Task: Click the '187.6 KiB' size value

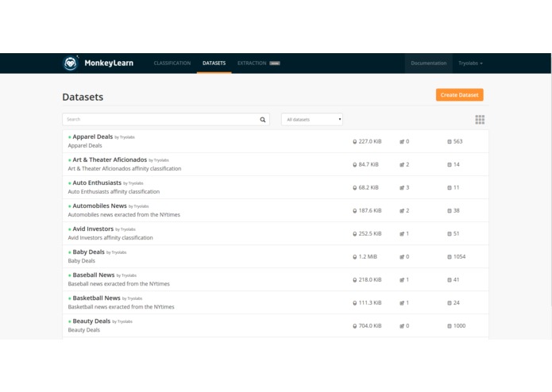Action: pos(370,210)
